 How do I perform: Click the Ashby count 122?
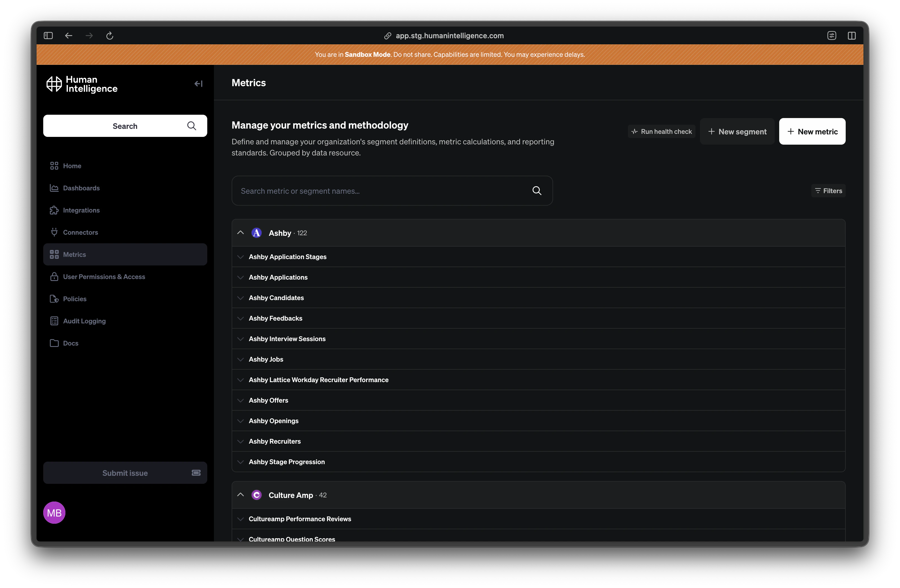coord(302,233)
